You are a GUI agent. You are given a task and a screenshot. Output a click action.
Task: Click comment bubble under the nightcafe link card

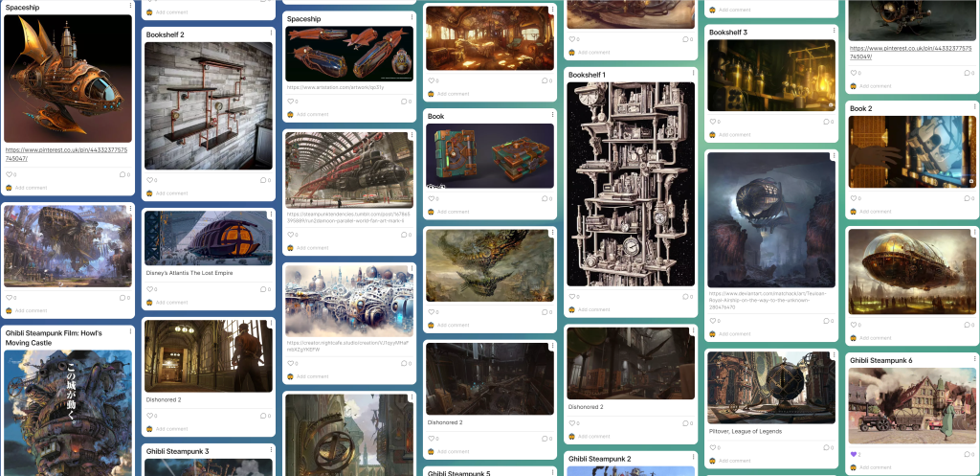(405, 363)
